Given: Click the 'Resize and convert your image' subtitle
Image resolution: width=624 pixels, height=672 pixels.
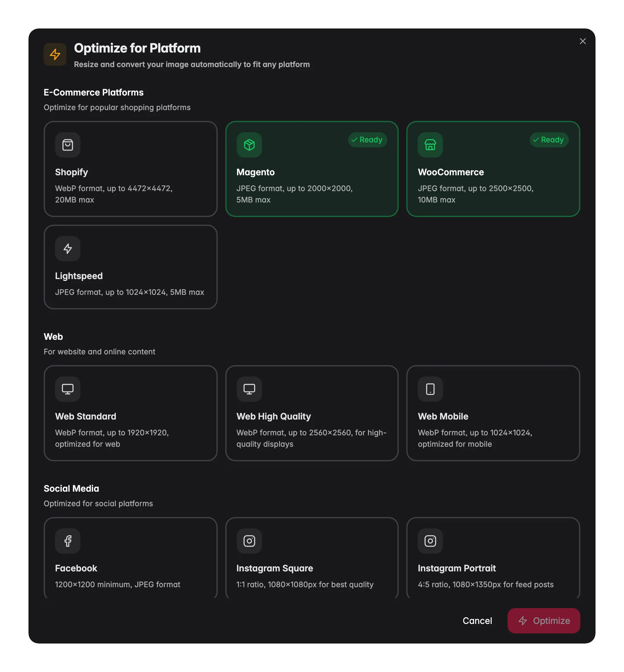Looking at the screenshot, I should click(x=192, y=65).
